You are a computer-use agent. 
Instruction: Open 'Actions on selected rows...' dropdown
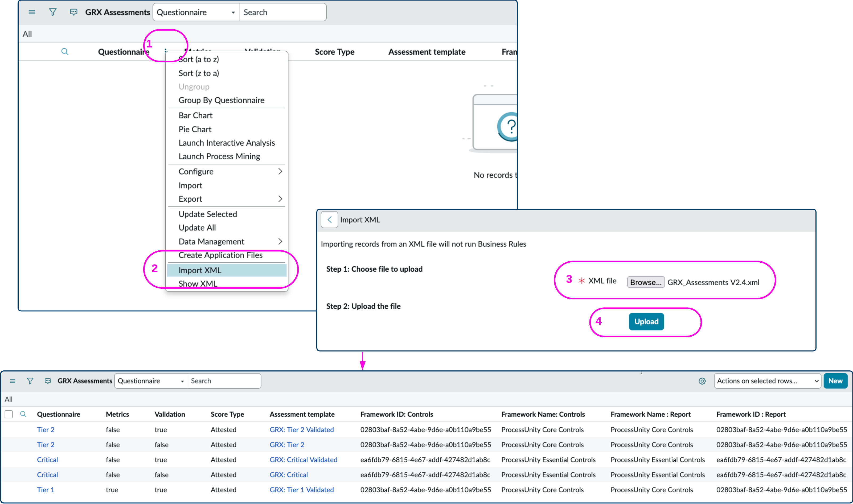767,381
